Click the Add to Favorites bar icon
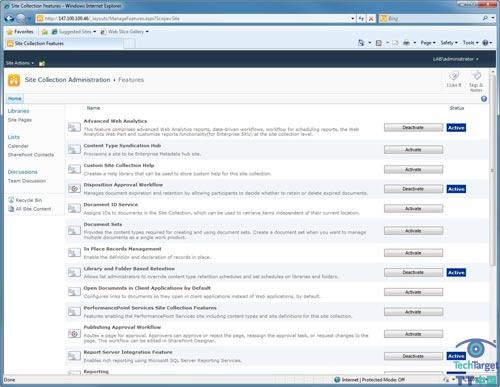 pos(44,32)
